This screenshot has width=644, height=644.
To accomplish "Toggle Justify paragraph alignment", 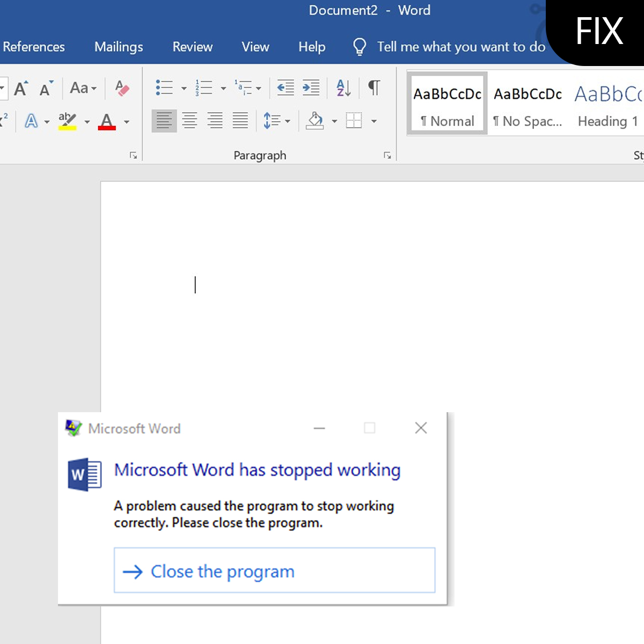I will click(240, 120).
